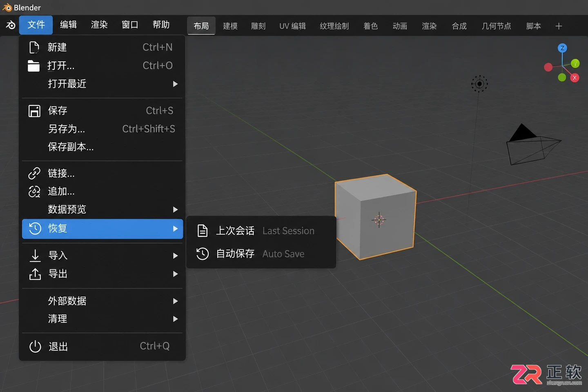Switch to the 纹理绘制 workspace tab

pos(334,26)
